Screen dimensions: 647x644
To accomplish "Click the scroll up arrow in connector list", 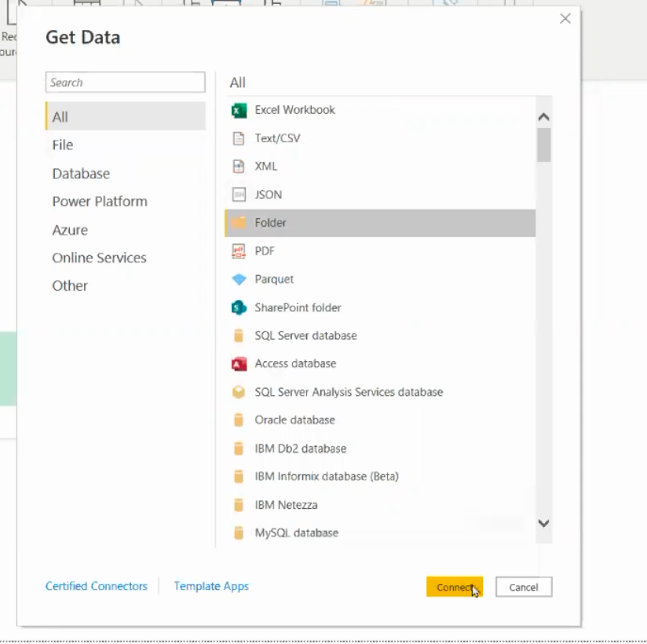I will click(x=544, y=117).
